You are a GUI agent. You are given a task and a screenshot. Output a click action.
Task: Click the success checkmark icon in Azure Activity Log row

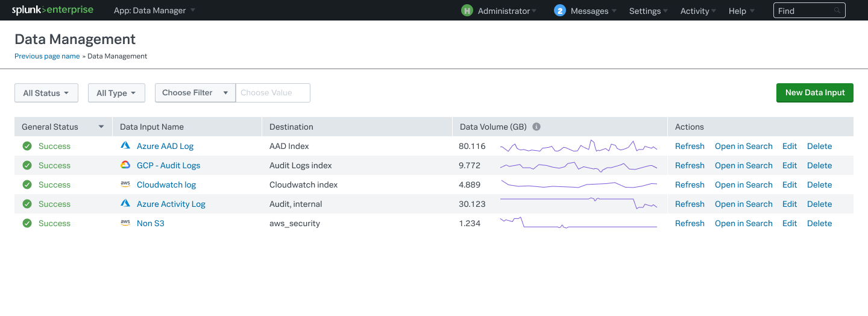click(x=27, y=204)
